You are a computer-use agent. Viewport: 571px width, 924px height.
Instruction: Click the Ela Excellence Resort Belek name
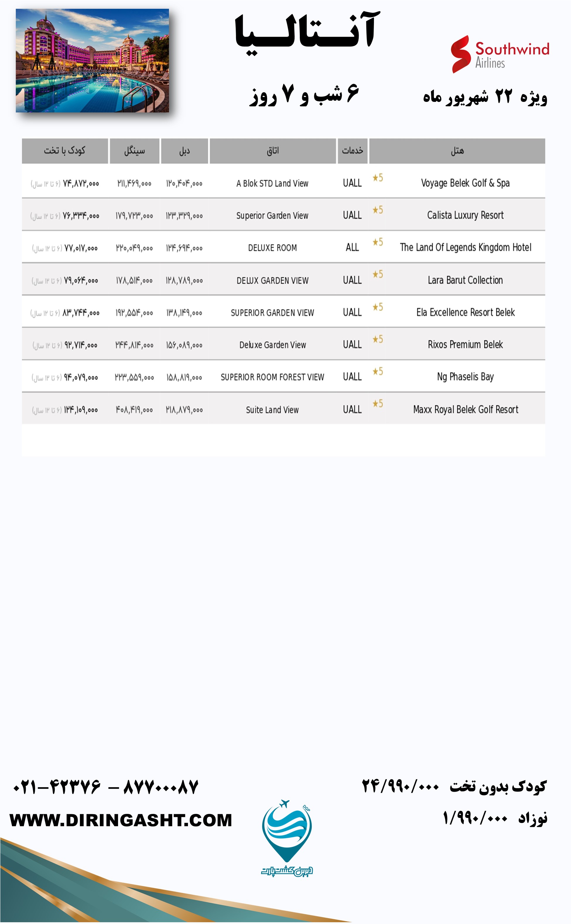click(465, 313)
